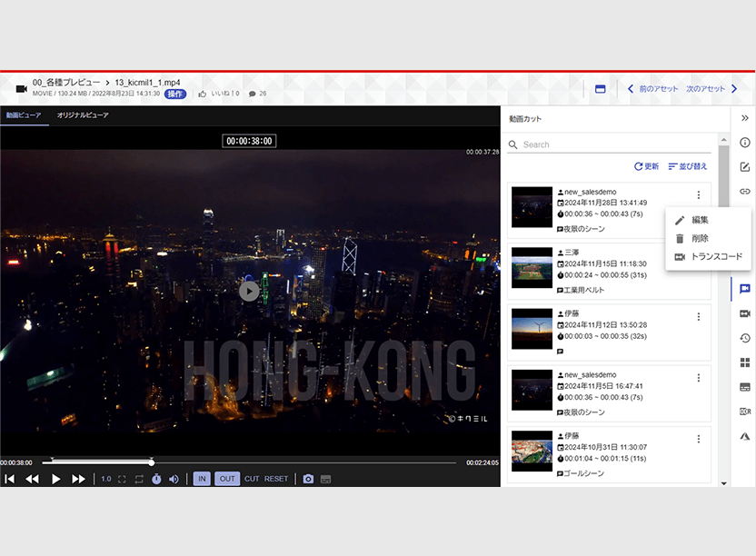Screen dimensions: 756x556
Task: Open the comments bubble showing 26
Action: (x=253, y=94)
